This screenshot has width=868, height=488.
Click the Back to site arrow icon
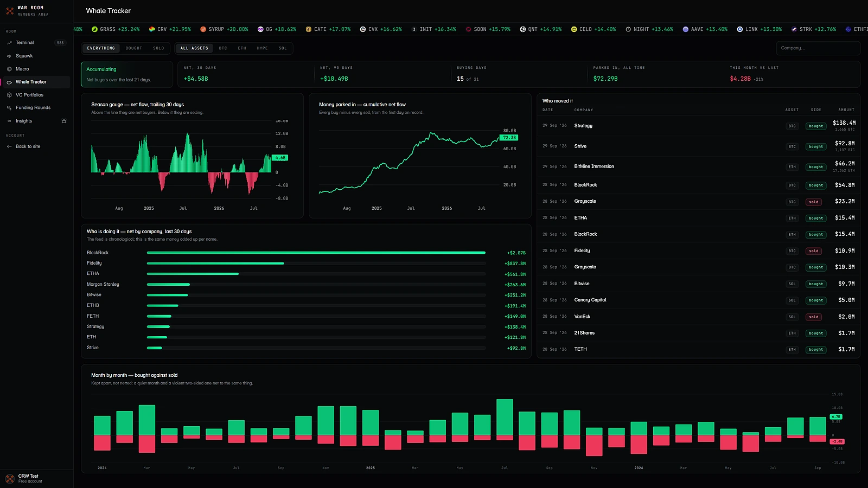(x=9, y=146)
